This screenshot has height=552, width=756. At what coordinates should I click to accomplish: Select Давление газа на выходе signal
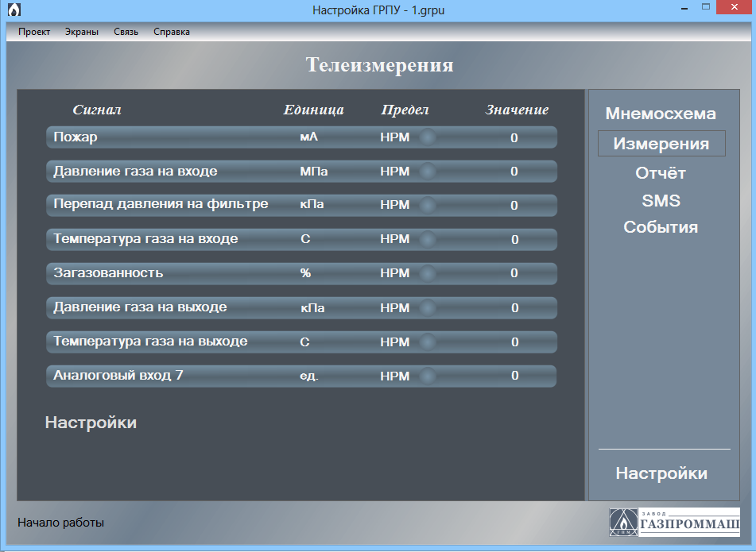(x=302, y=308)
